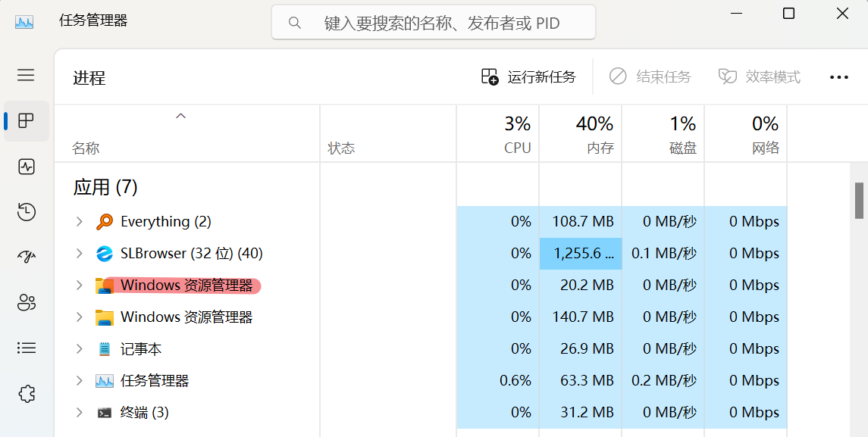Expand the Windows 资源管理器 row using 140.7 MB
Image resolution: width=868 pixels, height=437 pixels.
(x=79, y=317)
